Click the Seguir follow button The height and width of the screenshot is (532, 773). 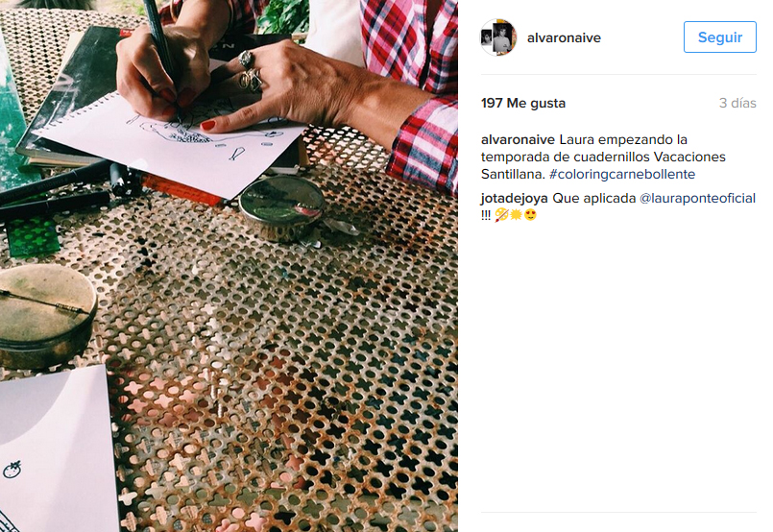click(x=720, y=37)
